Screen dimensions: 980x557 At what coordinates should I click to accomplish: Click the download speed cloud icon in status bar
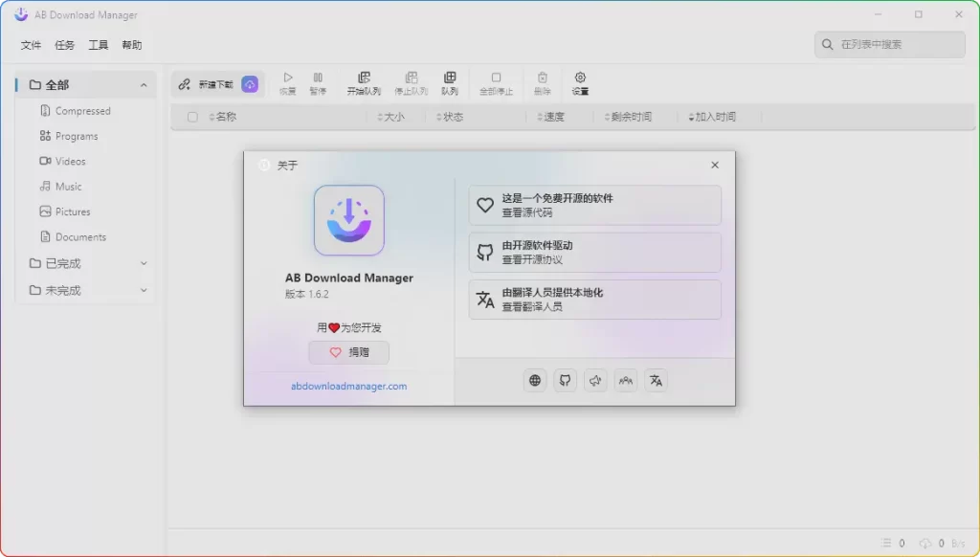click(x=925, y=544)
